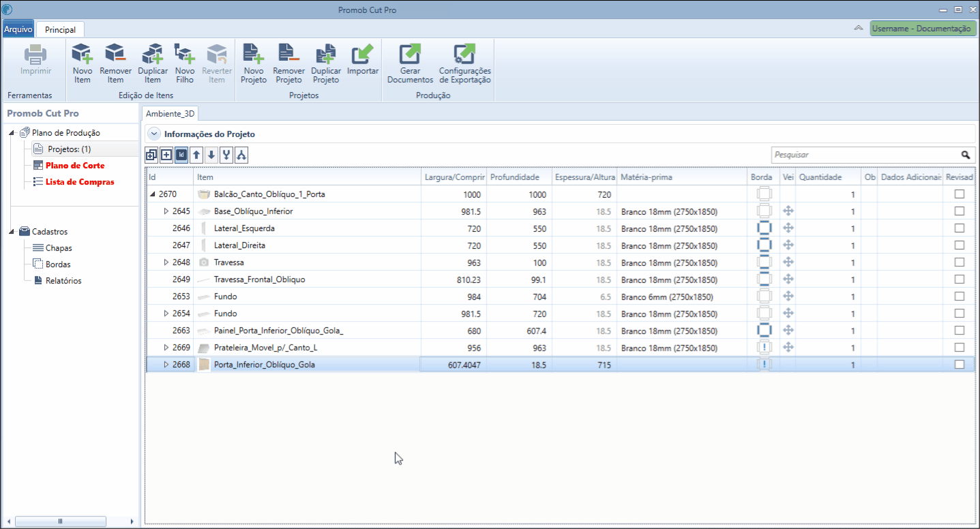This screenshot has height=529, width=980.
Task: Collapse Cadastros tree node
Action: pos(12,232)
